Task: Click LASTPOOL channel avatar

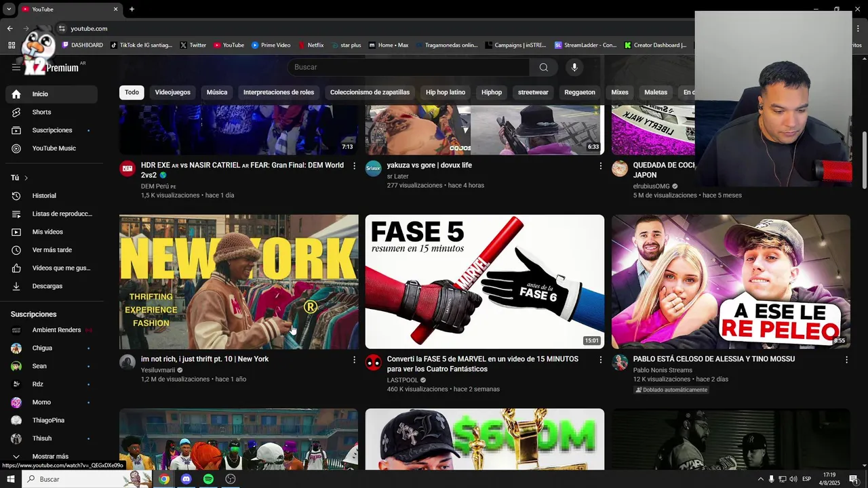Action: [374, 363]
